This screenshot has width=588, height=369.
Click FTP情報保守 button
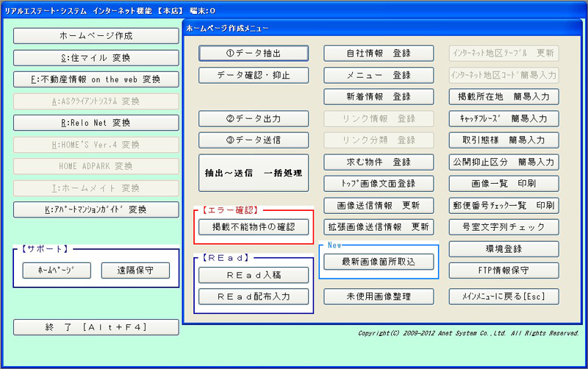point(504,270)
